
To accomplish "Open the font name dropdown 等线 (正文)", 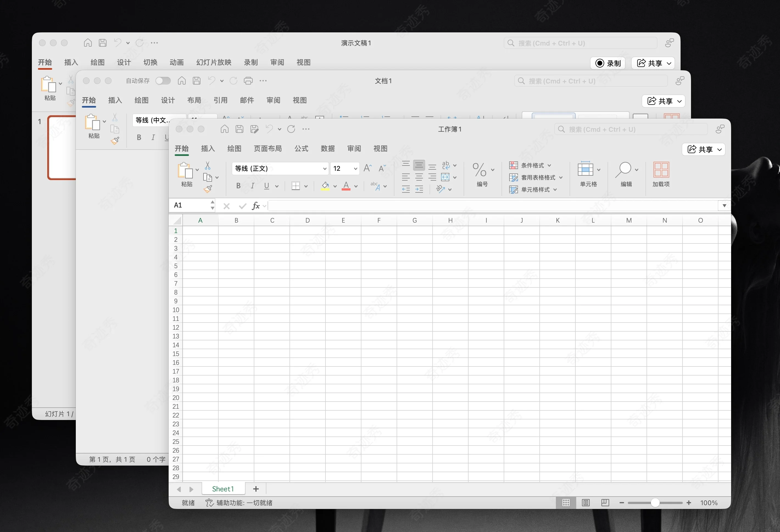I will coord(325,168).
